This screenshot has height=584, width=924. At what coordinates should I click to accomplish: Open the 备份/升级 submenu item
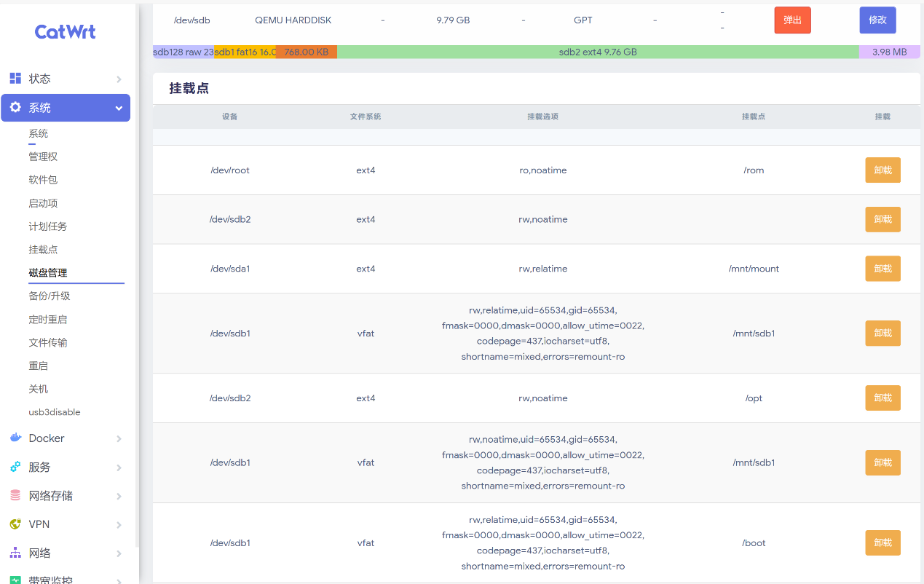click(x=50, y=296)
